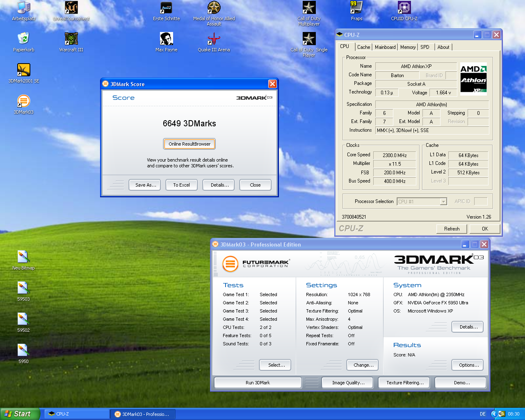Switch to the About tab in CPU-Z
Viewport: 525px width, 420px height.
click(x=443, y=47)
